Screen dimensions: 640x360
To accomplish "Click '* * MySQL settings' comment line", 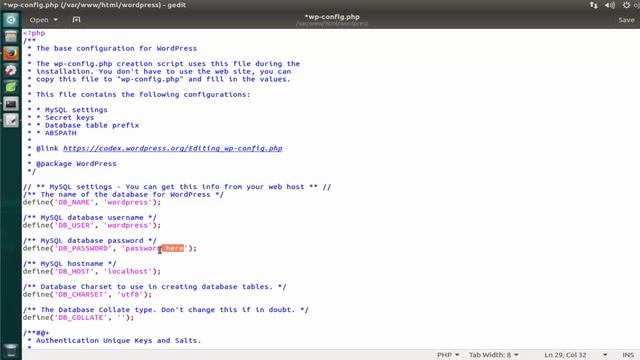I will [x=67, y=110].
